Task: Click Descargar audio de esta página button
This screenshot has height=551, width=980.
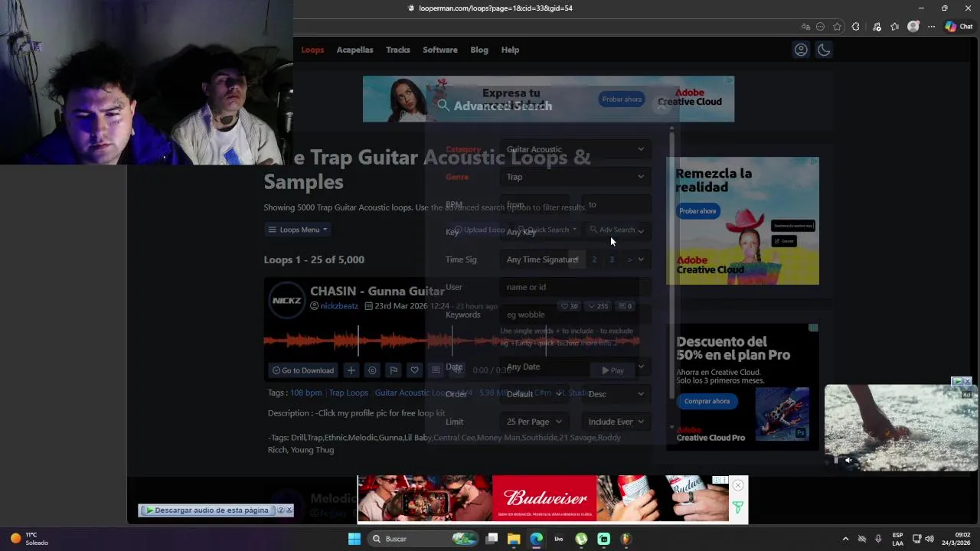Action: tap(207, 510)
